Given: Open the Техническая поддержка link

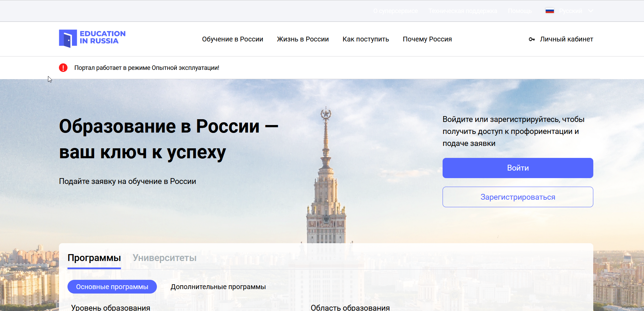Looking at the screenshot, I should click(463, 11).
